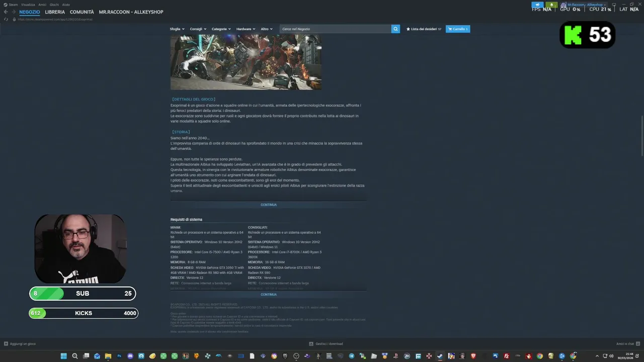Switch to the NEGOZIO tab
This screenshot has width=644, height=362.
(x=30, y=12)
